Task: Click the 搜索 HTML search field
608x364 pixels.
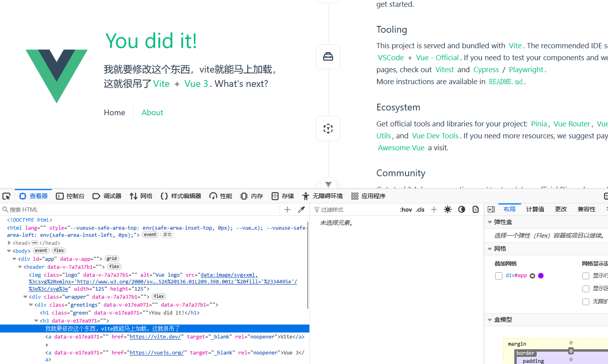Action: click(140, 210)
